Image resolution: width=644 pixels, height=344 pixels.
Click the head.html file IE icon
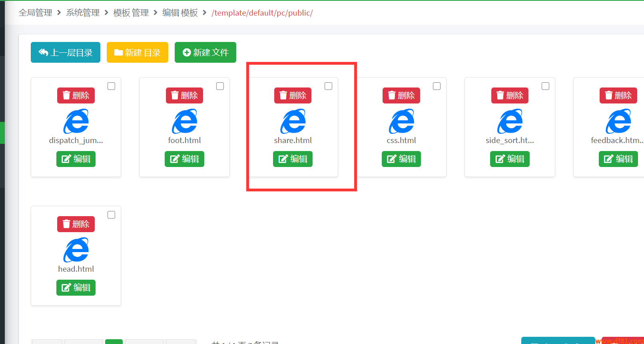tap(76, 250)
